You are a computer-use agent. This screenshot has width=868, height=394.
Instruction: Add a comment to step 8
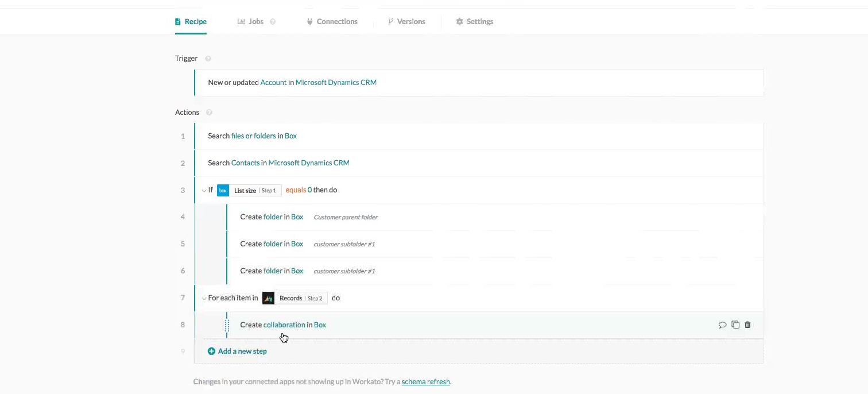tap(722, 325)
